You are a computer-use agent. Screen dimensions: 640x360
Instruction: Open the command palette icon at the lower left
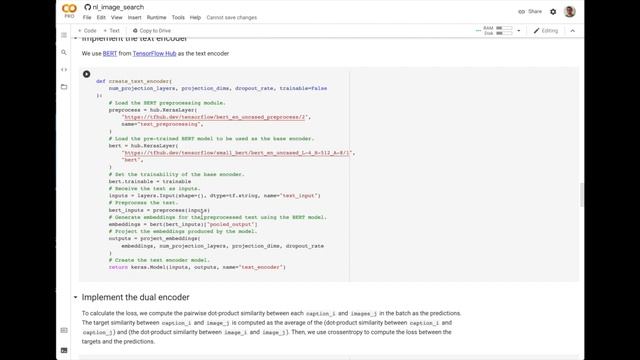pos(64,330)
